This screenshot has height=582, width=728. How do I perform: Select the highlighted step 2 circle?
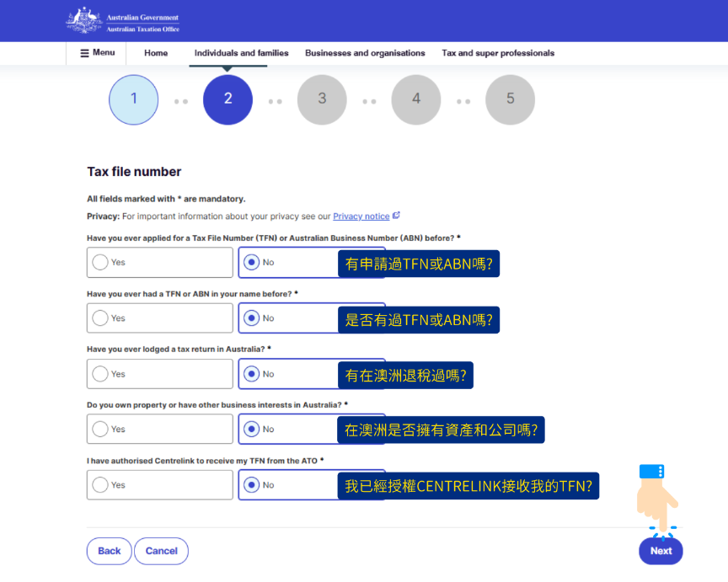[227, 99]
